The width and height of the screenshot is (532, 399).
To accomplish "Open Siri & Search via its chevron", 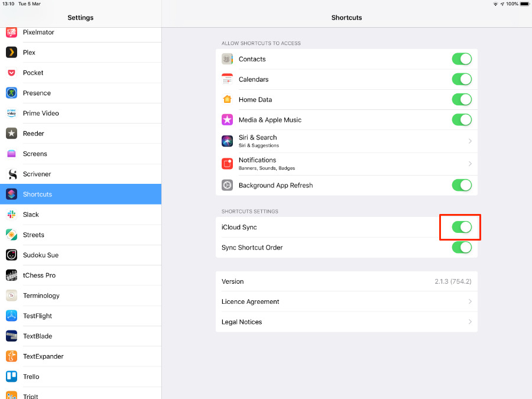I will point(470,141).
